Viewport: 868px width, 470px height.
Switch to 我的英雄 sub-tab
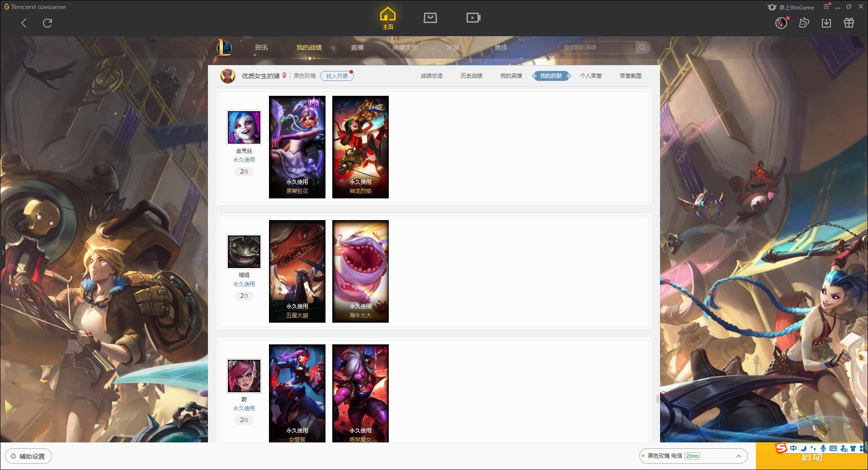(511, 76)
